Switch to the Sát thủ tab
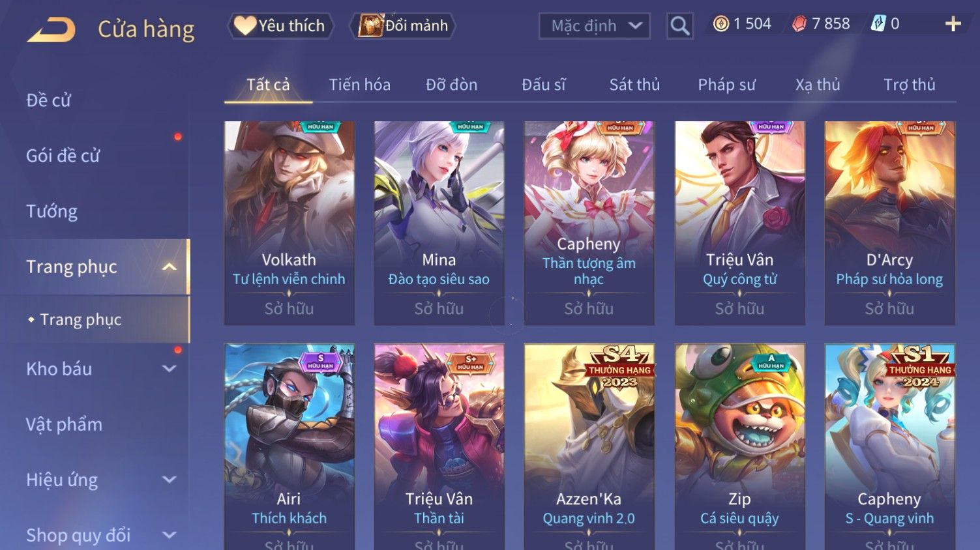 coord(634,85)
